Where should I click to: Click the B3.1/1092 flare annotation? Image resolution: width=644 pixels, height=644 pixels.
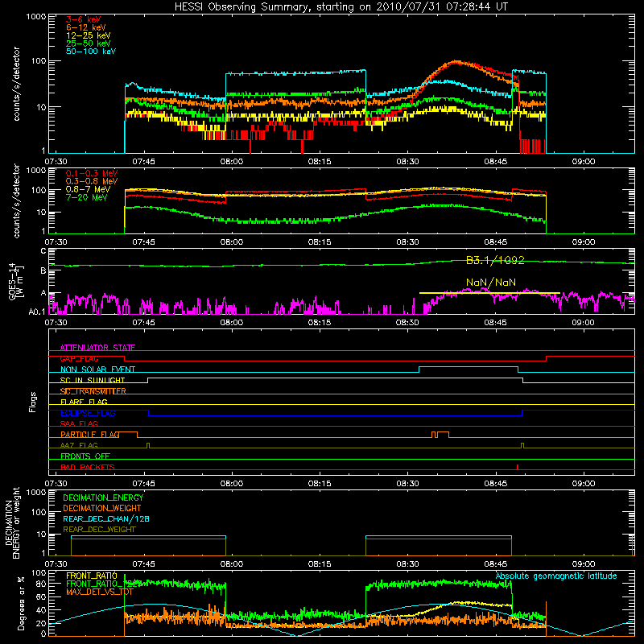pyautogui.click(x=495, y=260)
